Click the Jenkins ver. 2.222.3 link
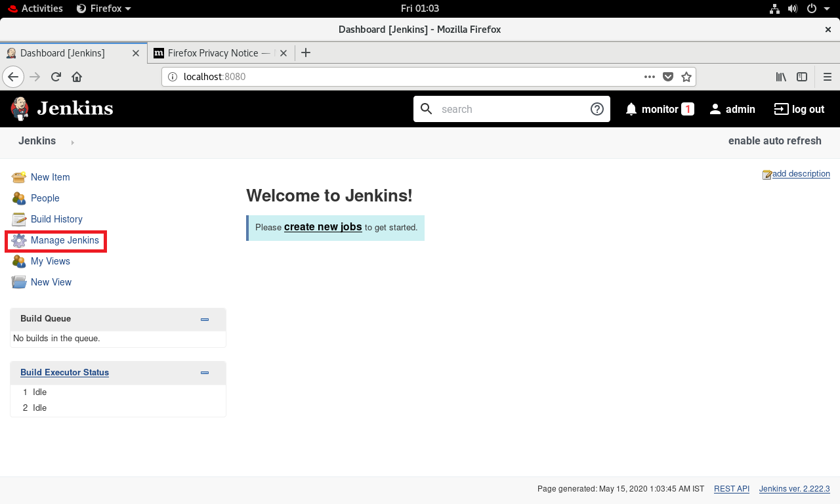Image resolution: width=840 pixels, height=504 pixels. (795, 489)
